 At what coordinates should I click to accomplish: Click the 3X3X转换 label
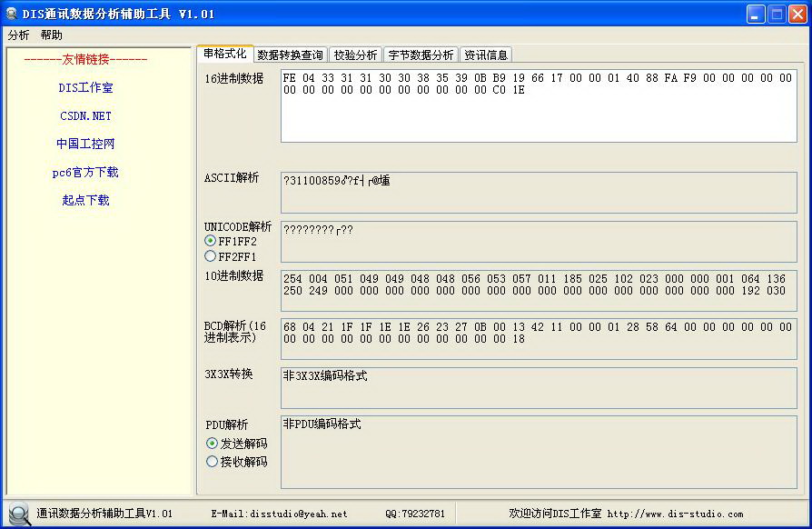[228, 374]
